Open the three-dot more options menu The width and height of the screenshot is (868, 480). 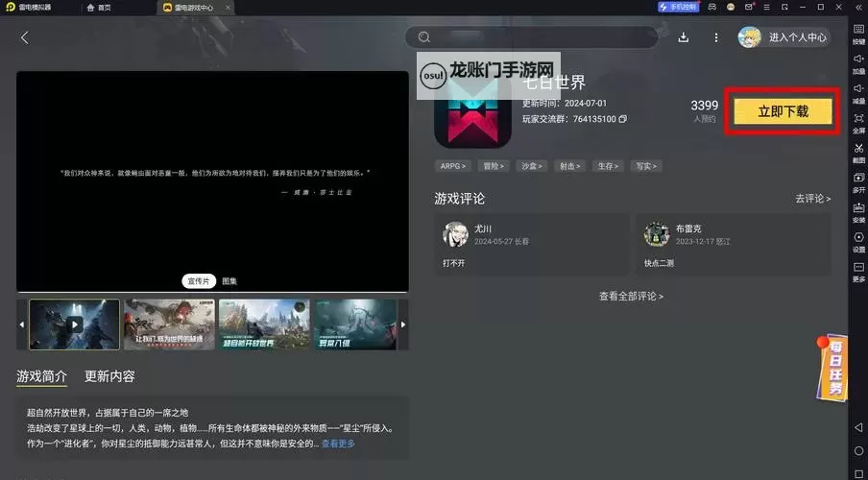pyautogui.click(x=716, y=37)
